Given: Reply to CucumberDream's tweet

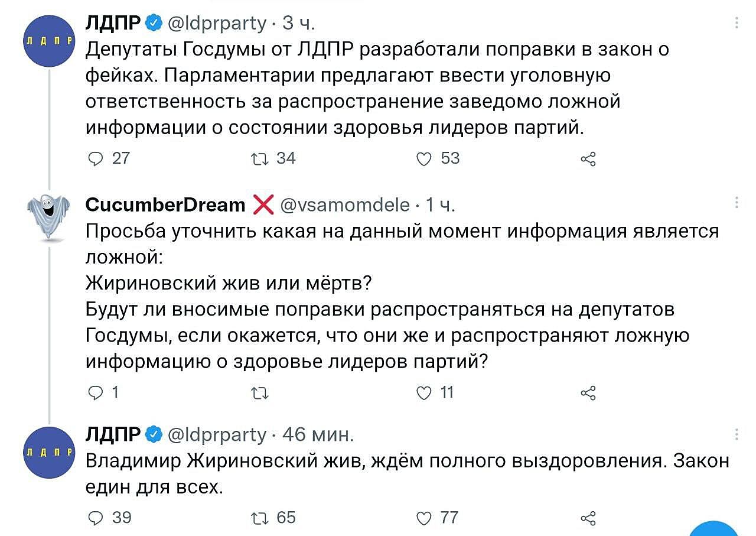Looking at the screenshot, I should click(x=96, y=392).
